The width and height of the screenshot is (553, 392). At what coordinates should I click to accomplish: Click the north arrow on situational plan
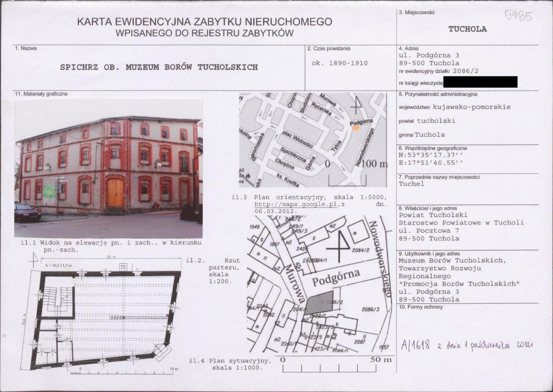click(x=339, y=246)
